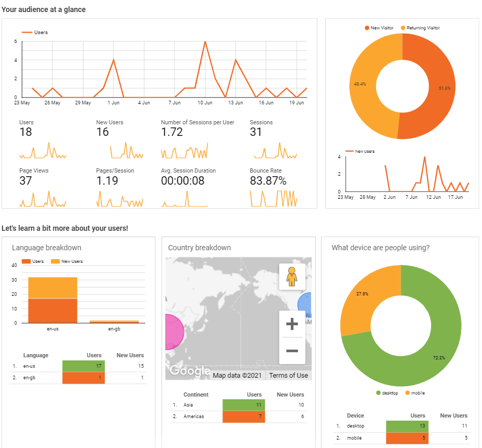482x448 pixels.
Task: Select the blue bubble on the map
Action: pyautogui.click(x=305, y=305)
